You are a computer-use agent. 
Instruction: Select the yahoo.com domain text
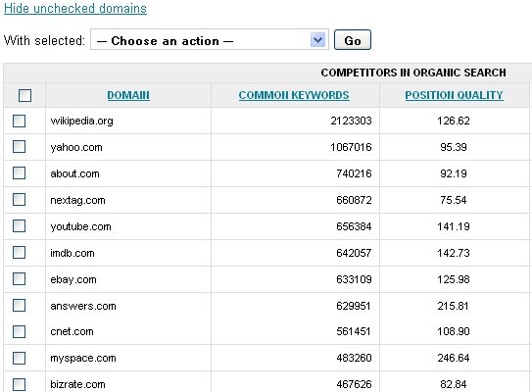tap(76, 148)
